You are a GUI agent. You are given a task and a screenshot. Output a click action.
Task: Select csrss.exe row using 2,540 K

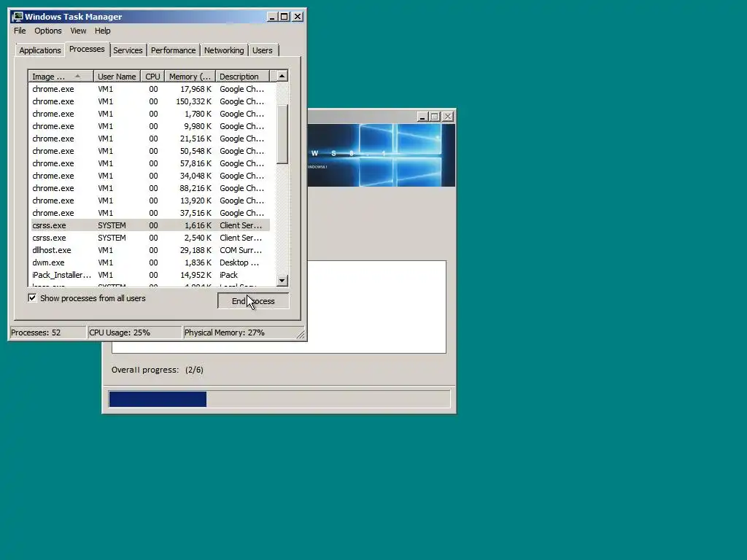pos(150,238)
